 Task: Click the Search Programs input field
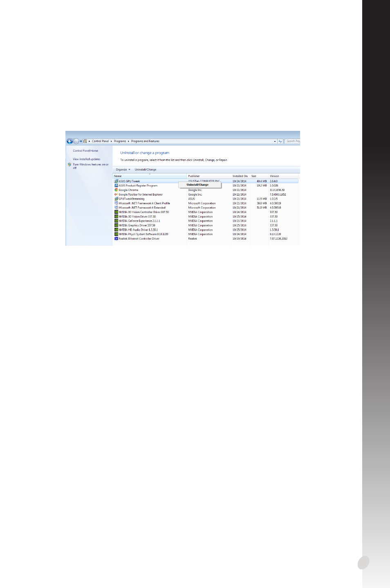click(293, 141)
